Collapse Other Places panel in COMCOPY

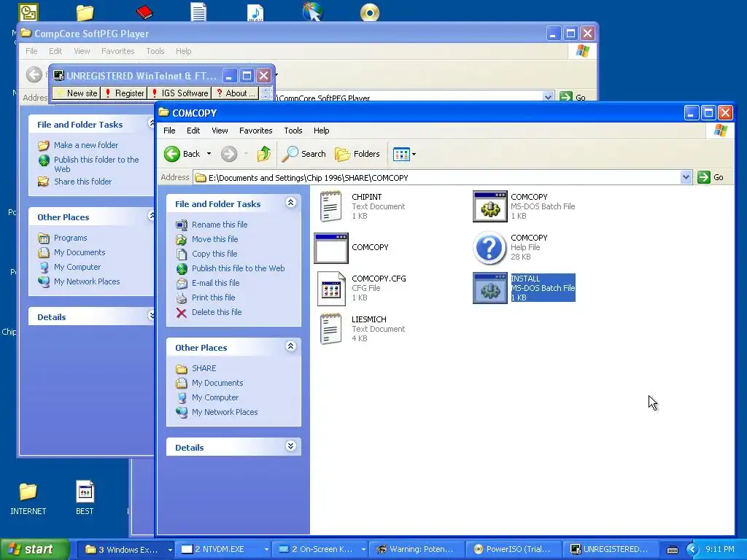(x=290, y=346)
